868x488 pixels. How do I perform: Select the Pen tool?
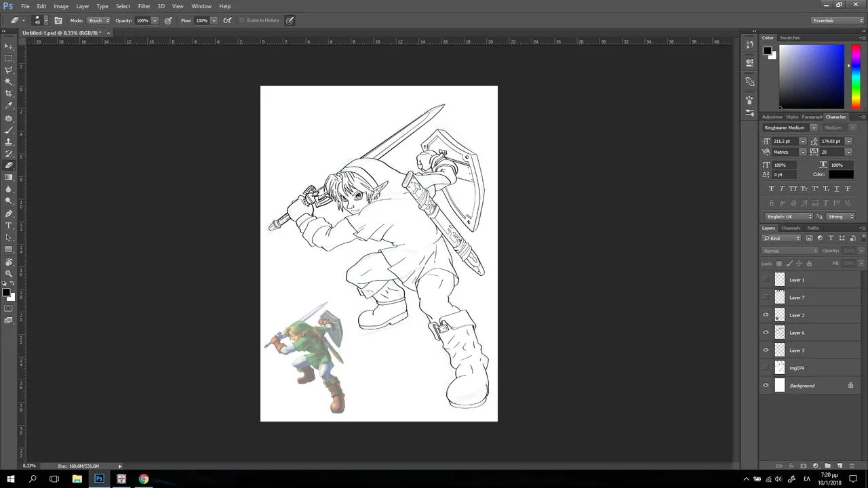pos(9,213)
